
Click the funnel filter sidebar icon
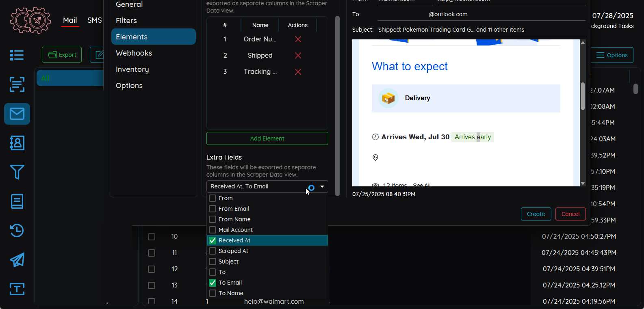pyautogui.click(x=17, y=172)
